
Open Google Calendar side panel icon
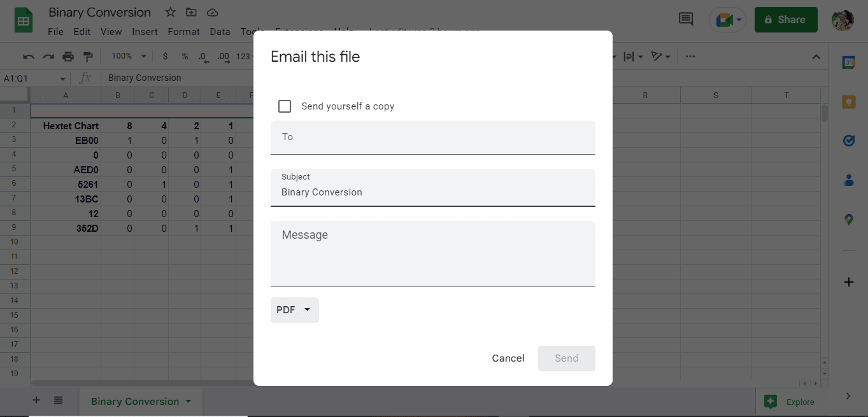click(x=848, y=62)
